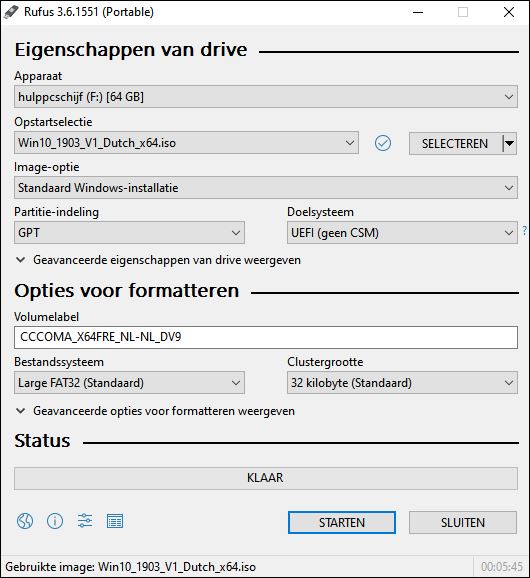Viewport: 530px width, 578px height.
Task: Click the Rufus USB icon in title bar
Action: coord(11,11)
